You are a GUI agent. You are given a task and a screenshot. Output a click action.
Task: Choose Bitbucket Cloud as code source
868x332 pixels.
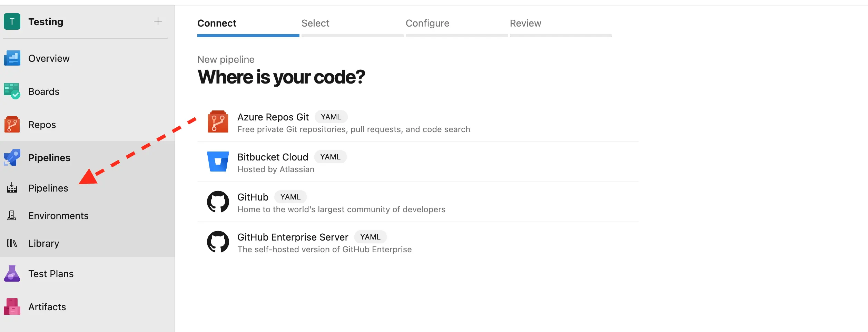(418, 162)
